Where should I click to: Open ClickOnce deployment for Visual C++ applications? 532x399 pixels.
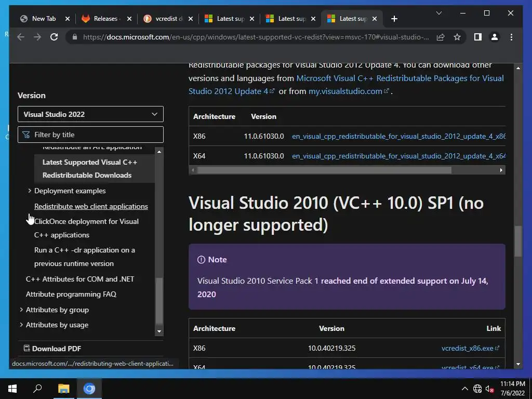coord(87,228)
